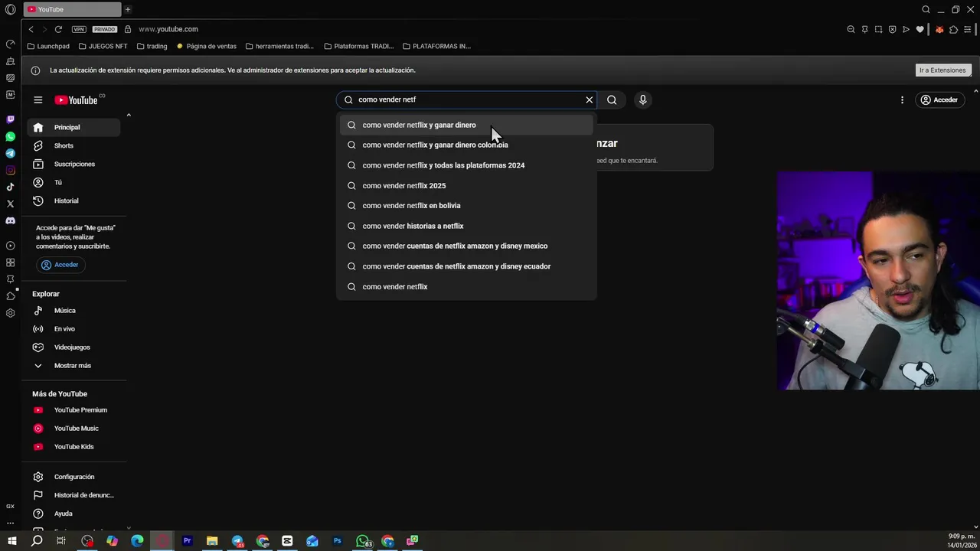The width and height of the screenshot is (980, 551).
Task: Reload the current page
Action: tap(58, 29)
